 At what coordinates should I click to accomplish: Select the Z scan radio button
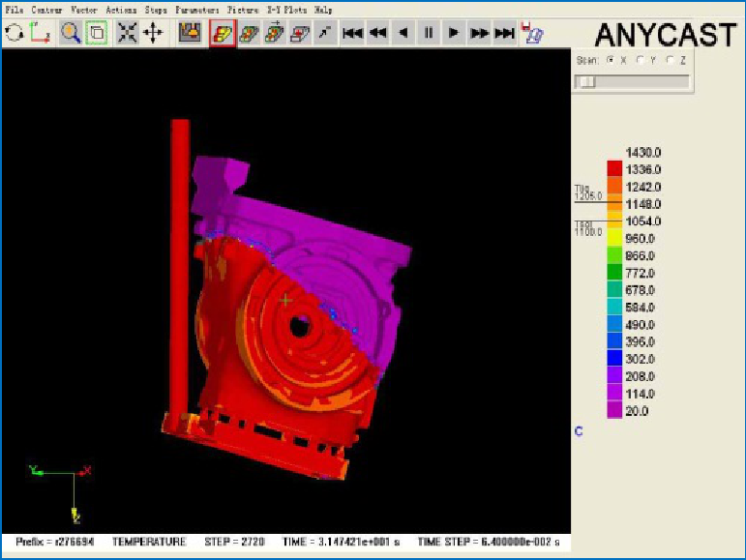670,60
